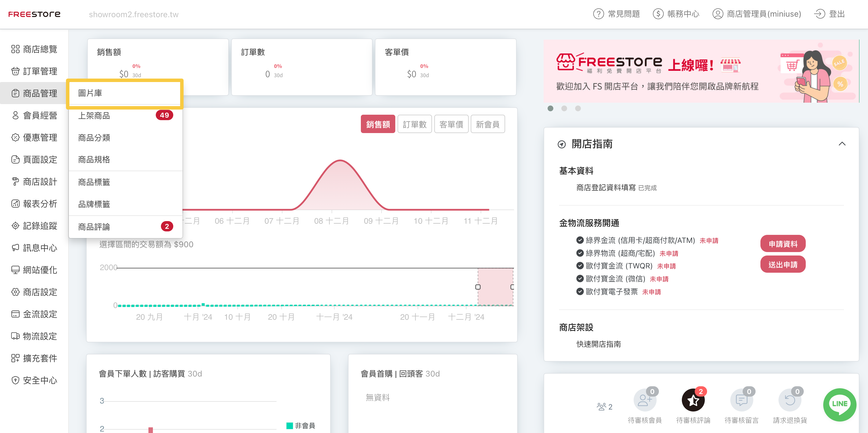
Task: Click the 常見問題 question mark icon
Action: tap(598, 14)
